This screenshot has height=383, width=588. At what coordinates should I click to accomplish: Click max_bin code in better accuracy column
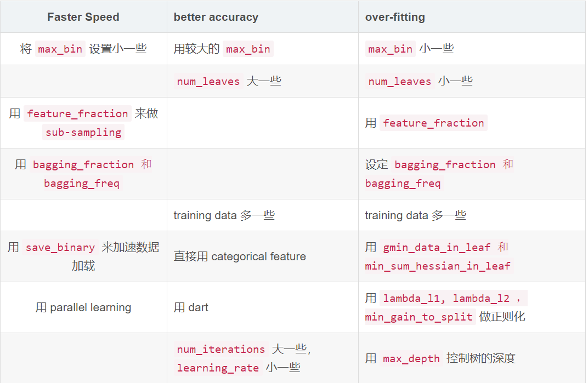(248, 49)
